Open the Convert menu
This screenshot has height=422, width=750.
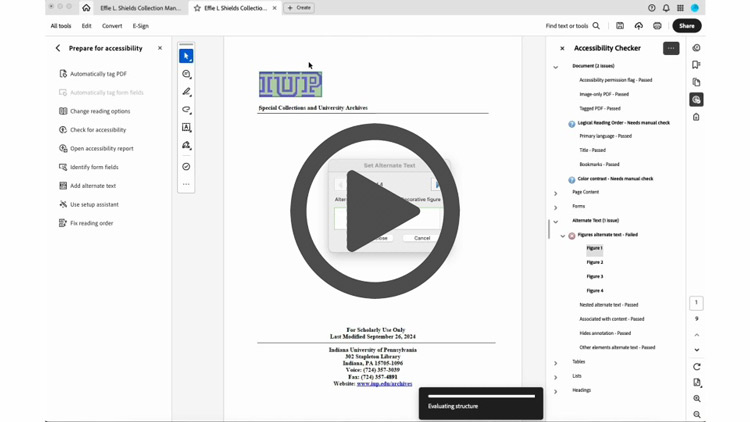click(112, 26)
